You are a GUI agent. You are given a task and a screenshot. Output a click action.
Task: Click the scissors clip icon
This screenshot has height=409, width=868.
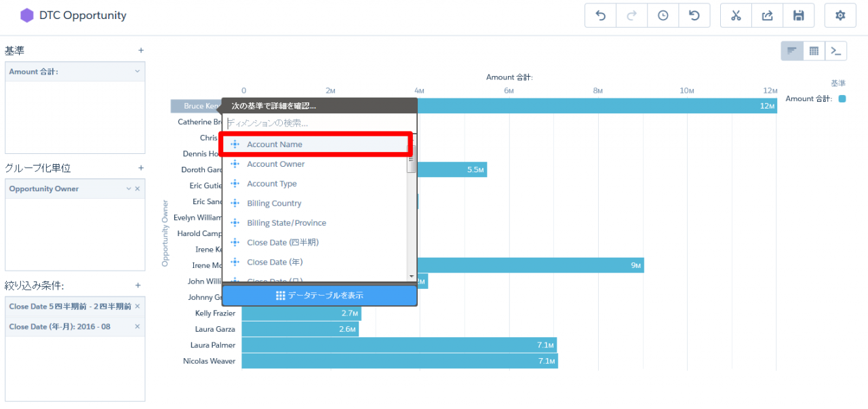pyautogui.click(x=736, y=16)
